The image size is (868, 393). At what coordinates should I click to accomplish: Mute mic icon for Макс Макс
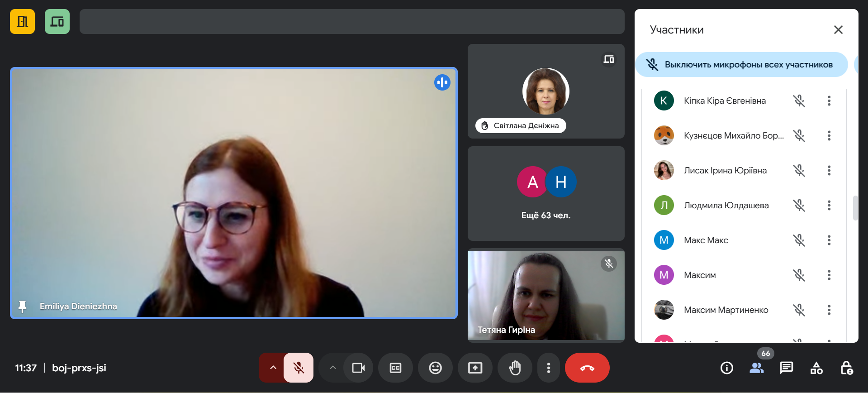click(x=799, y=240)
